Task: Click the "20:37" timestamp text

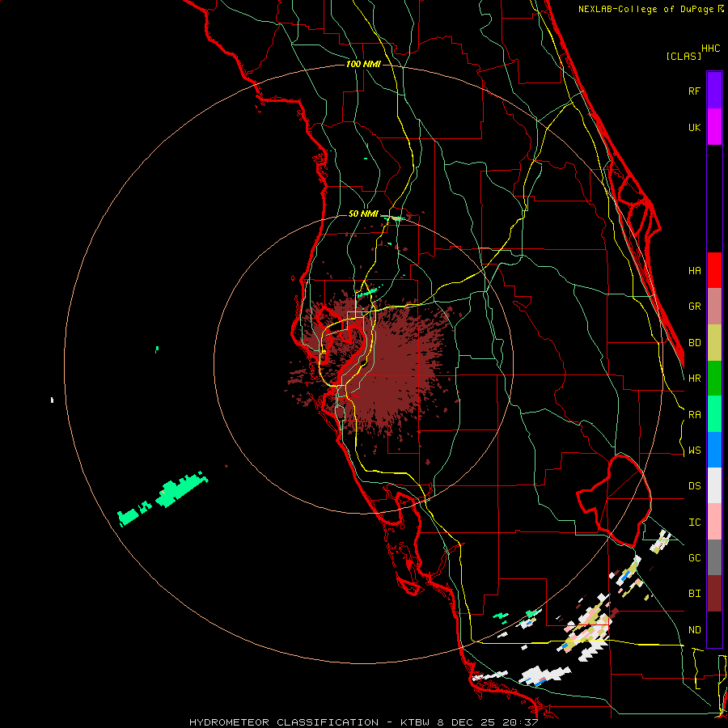Action: point(520,722)
